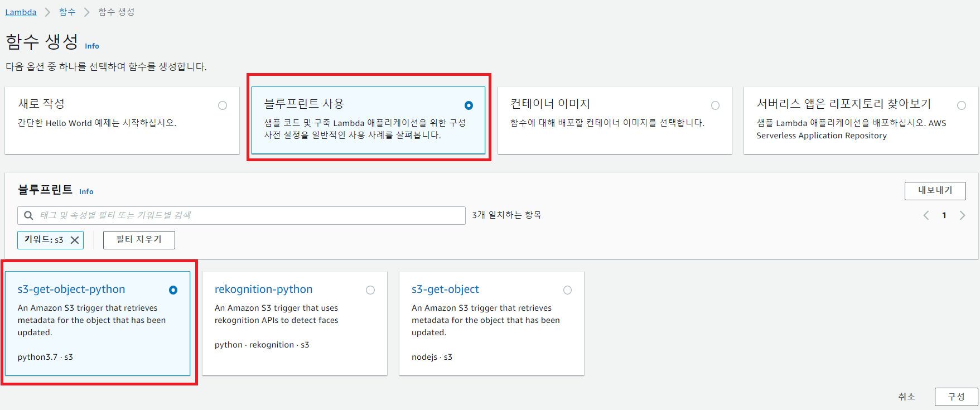This screenshot has height=410, width=980.
Task: Open the s3-get-object-python title link
Action: coord(71,290)
